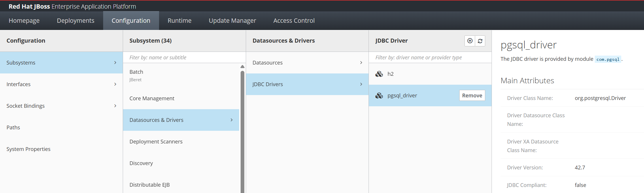Expand Interfaces with its chevron
644x193 pixels.
(x=115, y=84)
